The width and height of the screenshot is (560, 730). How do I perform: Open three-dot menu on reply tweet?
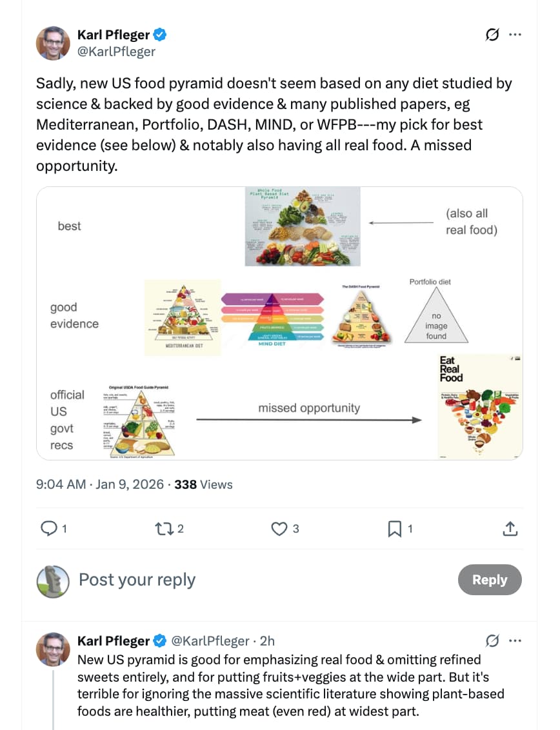click(x=514, y=640)
